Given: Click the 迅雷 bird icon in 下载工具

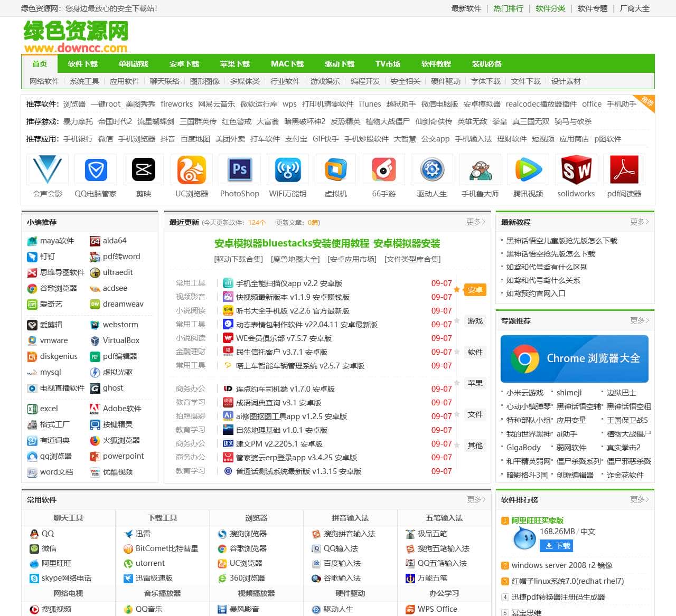Looking at the screenshot, I should point(128,534).
